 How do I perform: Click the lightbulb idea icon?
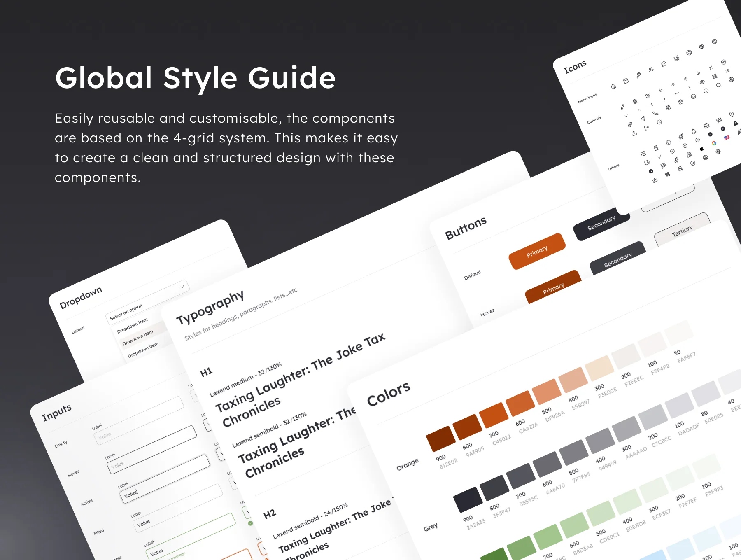tap(718, 152)
